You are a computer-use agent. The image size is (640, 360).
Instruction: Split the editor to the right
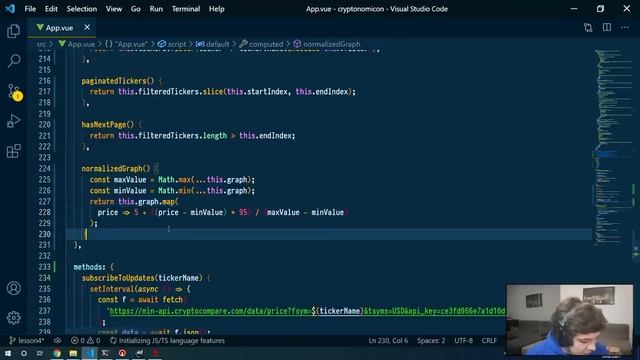(607, 27)
